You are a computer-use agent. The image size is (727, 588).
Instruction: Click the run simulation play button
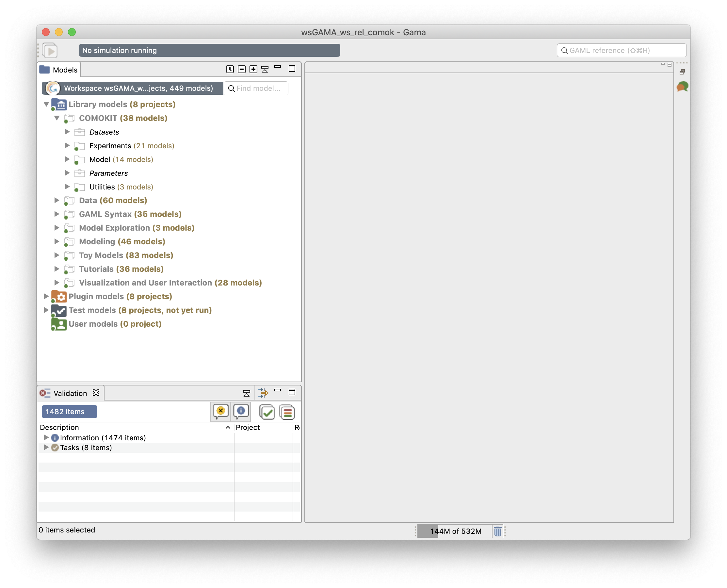pos(51,50)
